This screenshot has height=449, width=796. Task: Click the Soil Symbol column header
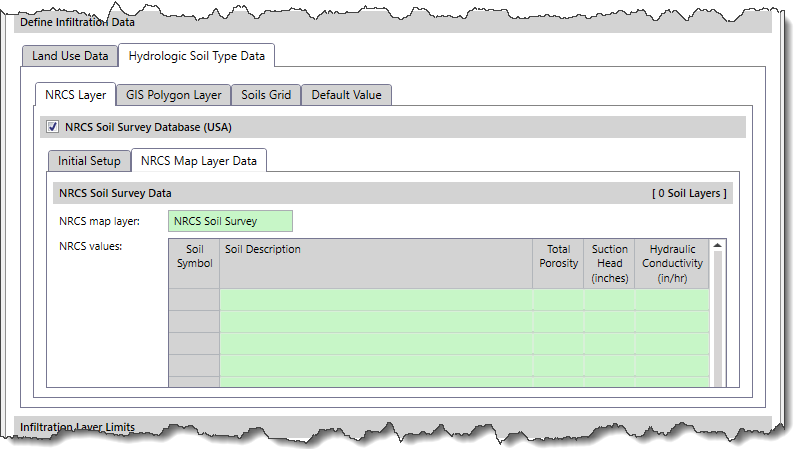[194, 264]
